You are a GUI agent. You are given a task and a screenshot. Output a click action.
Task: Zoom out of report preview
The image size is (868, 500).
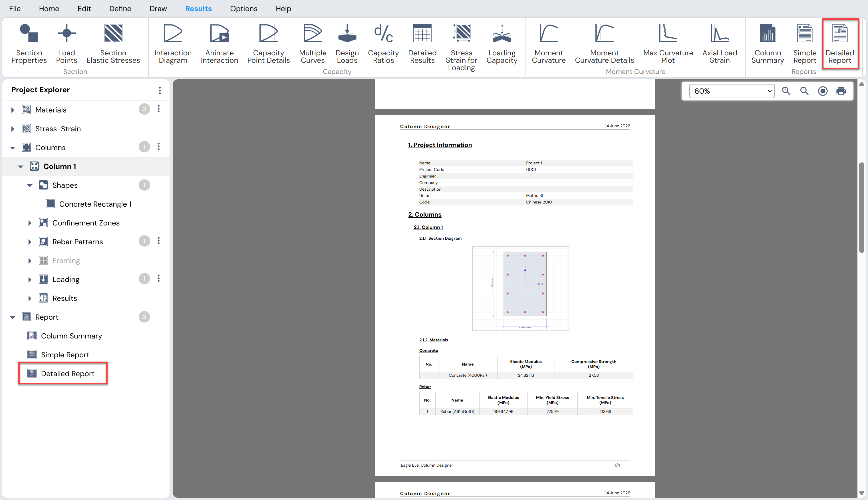(x=804, y=91)
